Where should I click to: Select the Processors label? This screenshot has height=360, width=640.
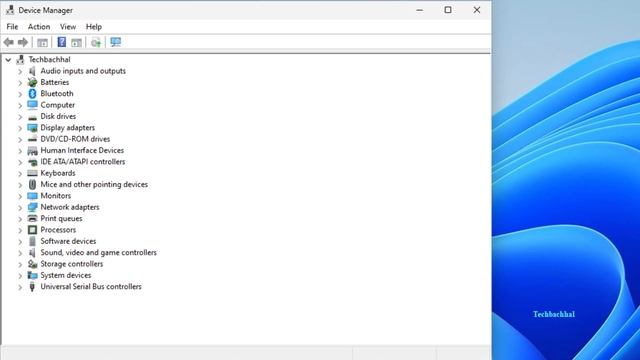click(x=58, y=230)
